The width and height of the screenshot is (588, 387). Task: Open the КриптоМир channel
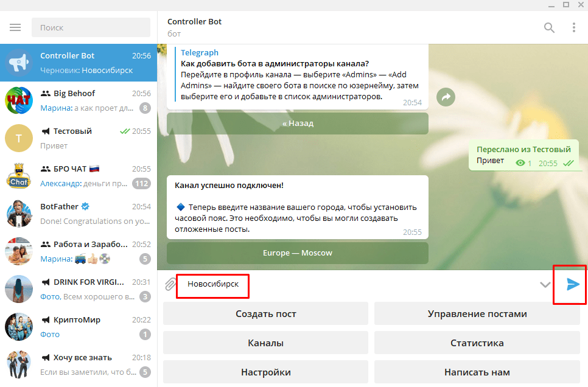point(79,327)
